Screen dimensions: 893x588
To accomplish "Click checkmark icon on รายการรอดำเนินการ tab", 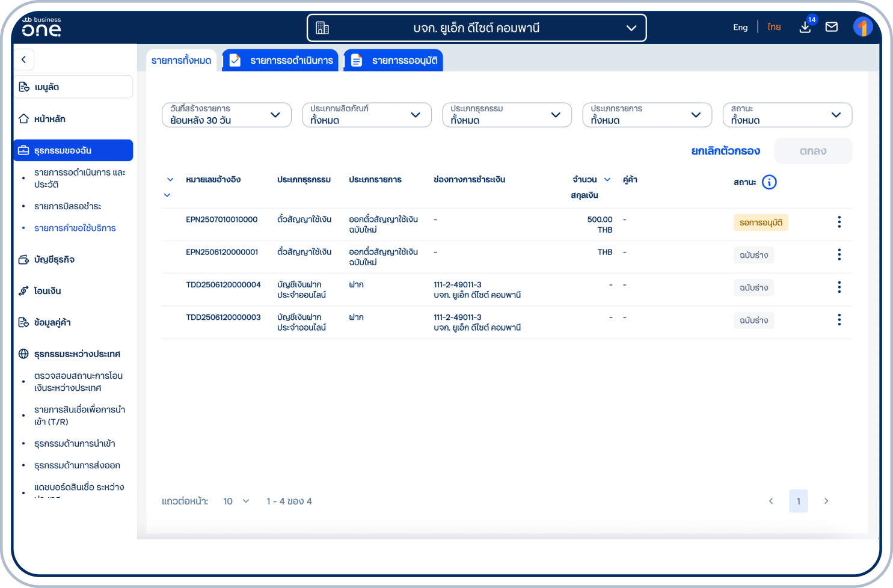I will click(x=235, y=60).
